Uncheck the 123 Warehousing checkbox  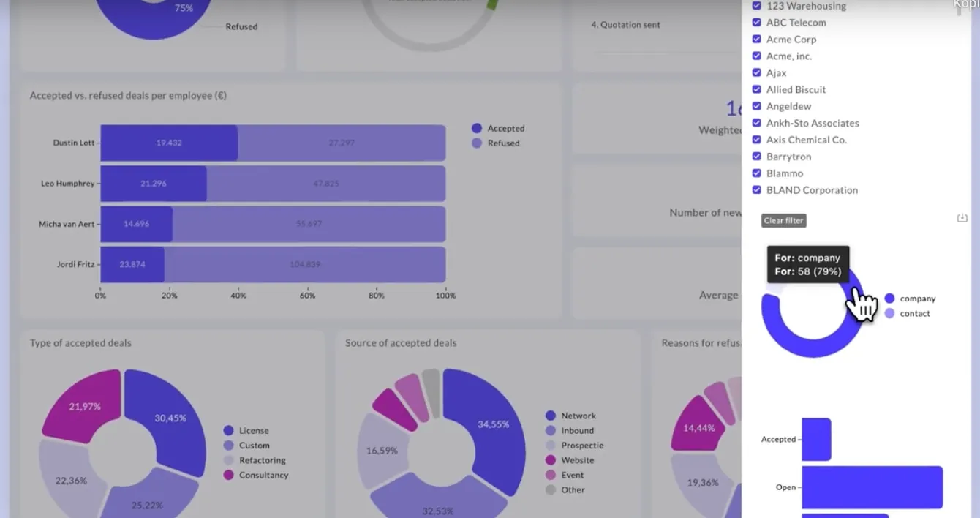tap(757, 5)
